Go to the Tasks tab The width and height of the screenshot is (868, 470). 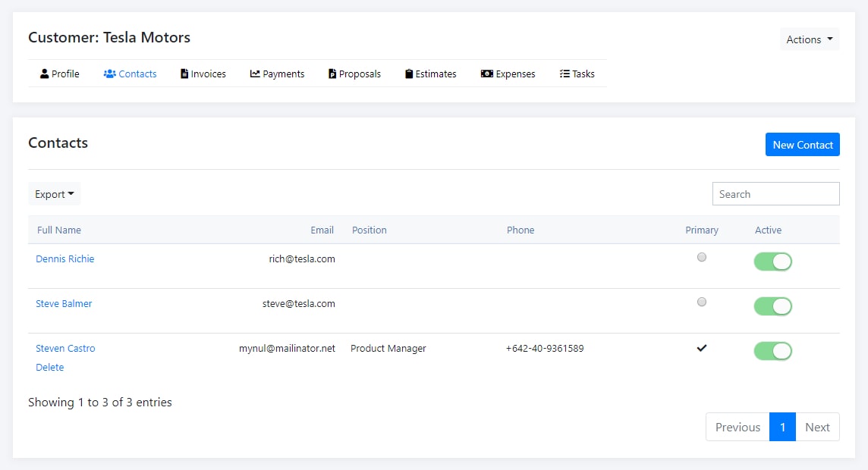(577, 74)
